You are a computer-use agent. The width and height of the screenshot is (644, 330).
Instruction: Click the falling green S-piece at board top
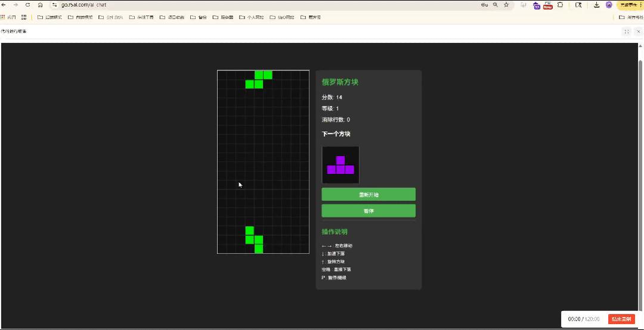click(259, 80)
